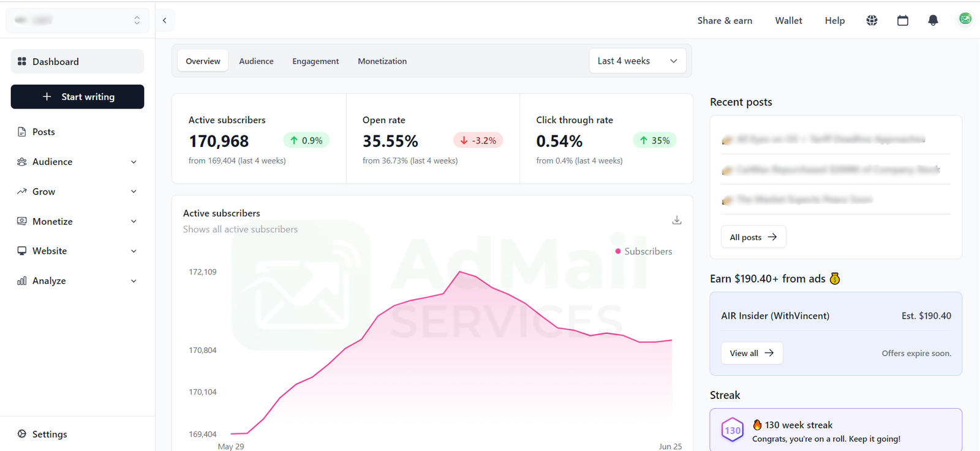Switch to the Engagement tab
The image size is (980, 451).
315,61
